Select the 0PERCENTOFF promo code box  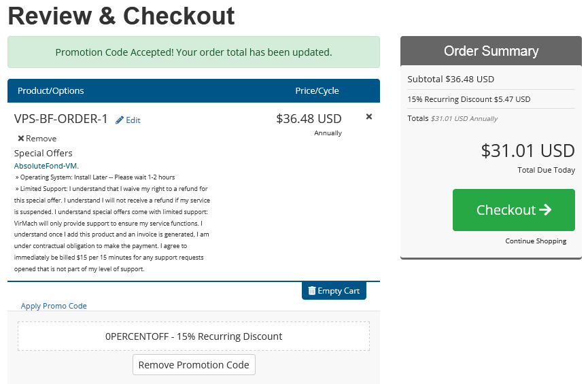194,336
